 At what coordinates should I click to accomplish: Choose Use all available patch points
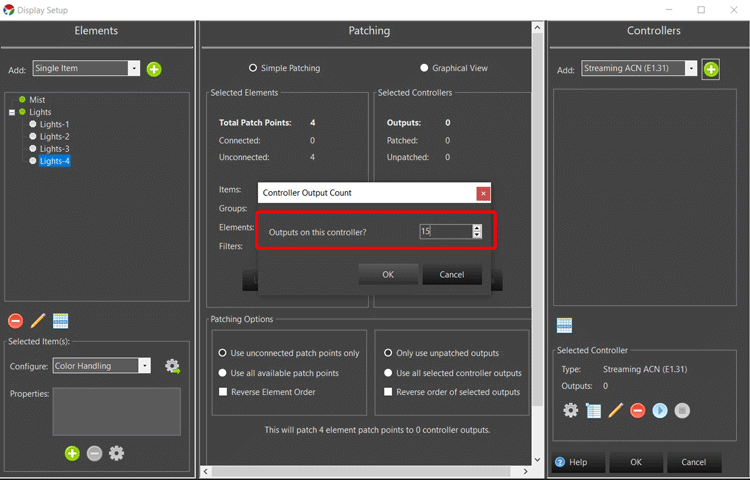[x=279, y=373]
